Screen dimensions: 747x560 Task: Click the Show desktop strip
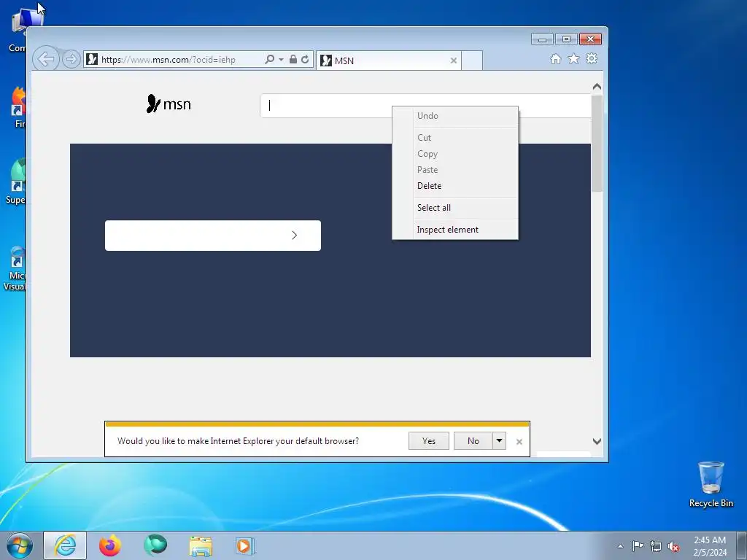742,545
